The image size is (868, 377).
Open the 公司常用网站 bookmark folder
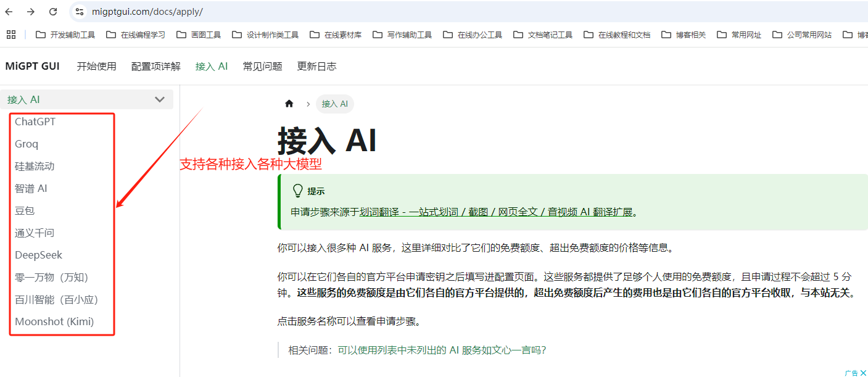802,35
